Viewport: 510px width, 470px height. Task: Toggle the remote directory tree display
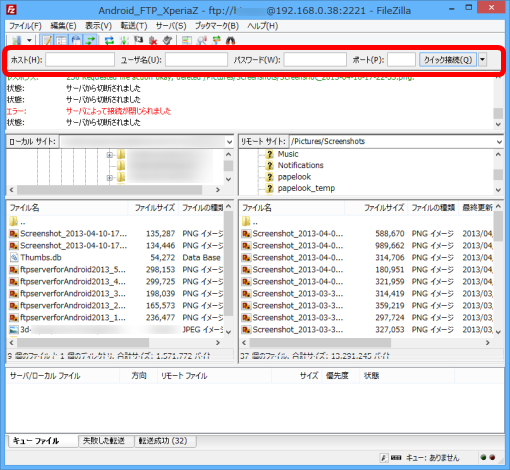pos(76,41)
